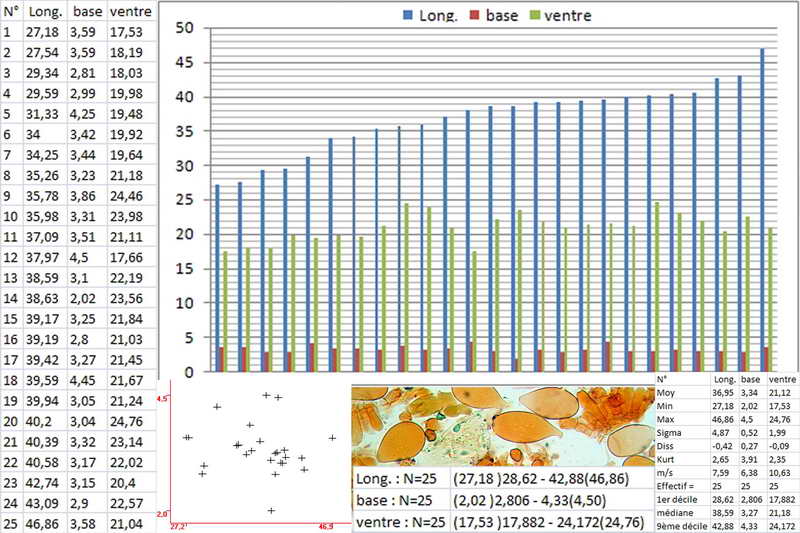Select the Kurt base value 3,91
800x533 pixels.
pyautogui.click(x=749, y=459)
